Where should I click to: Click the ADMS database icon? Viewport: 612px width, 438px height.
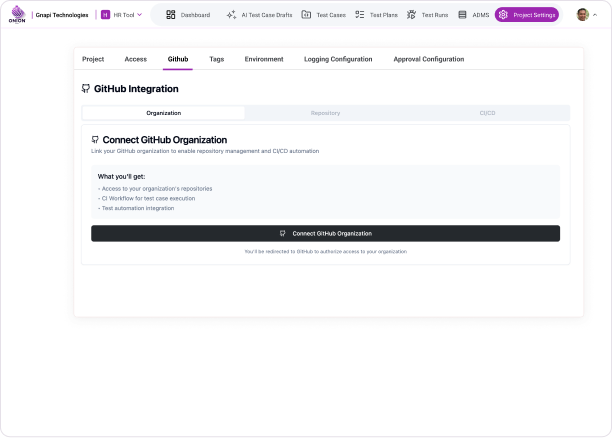tap(462, 15)
